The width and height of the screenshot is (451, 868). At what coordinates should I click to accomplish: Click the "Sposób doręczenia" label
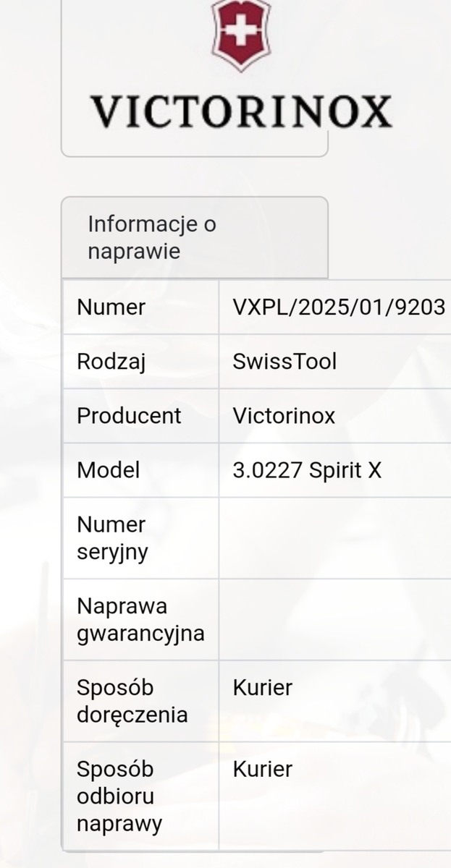(x=132, y=701)
